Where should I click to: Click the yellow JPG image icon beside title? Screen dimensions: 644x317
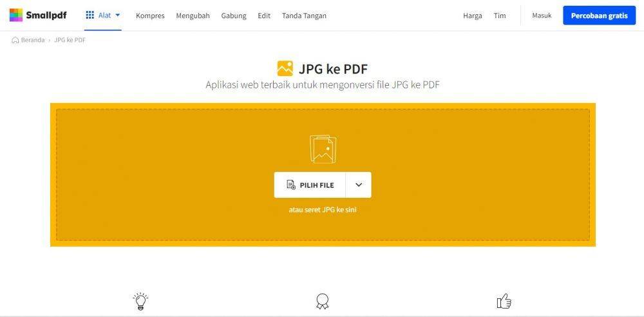pyautogui.click(x=285, y=69)
